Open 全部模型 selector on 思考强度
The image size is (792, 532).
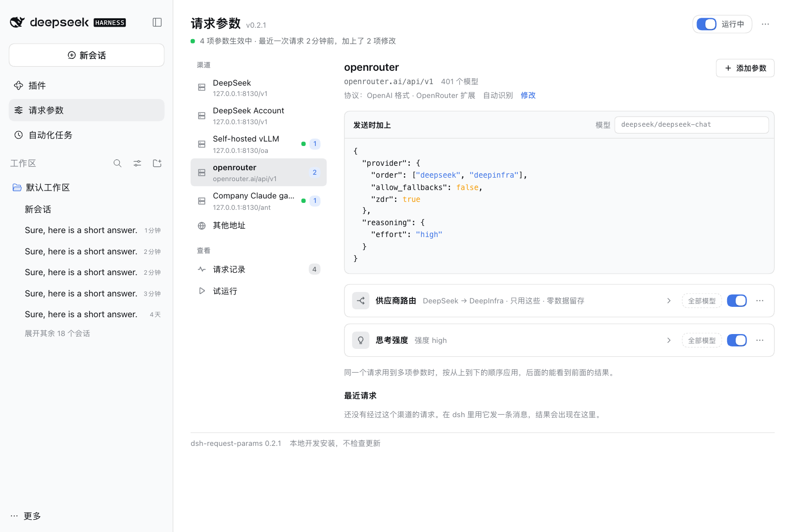[x=701, y=340]
